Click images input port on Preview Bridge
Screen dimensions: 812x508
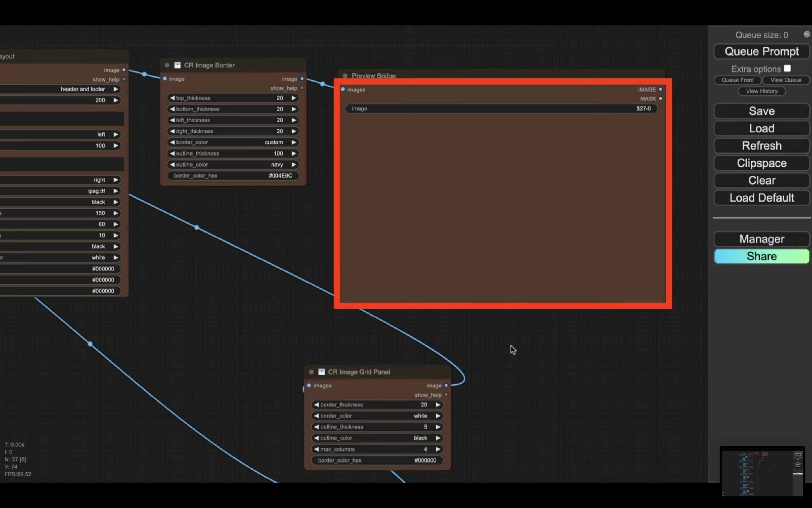[343, 89]
